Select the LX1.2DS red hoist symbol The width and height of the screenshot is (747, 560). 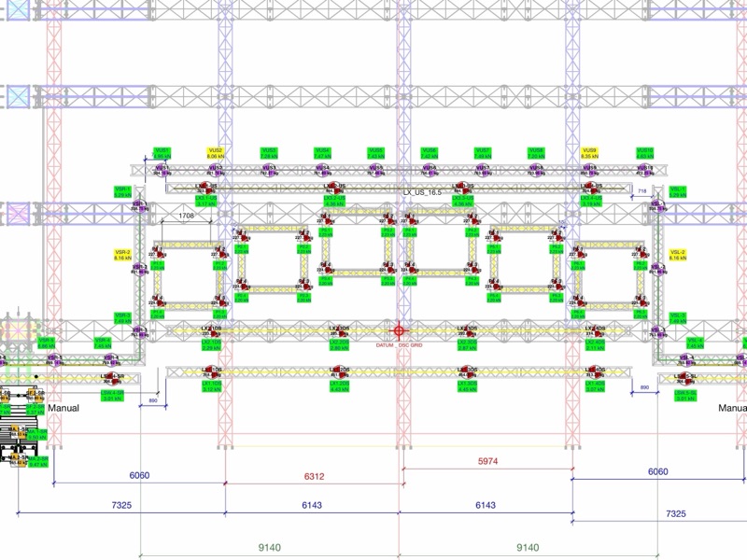[339, 371]
